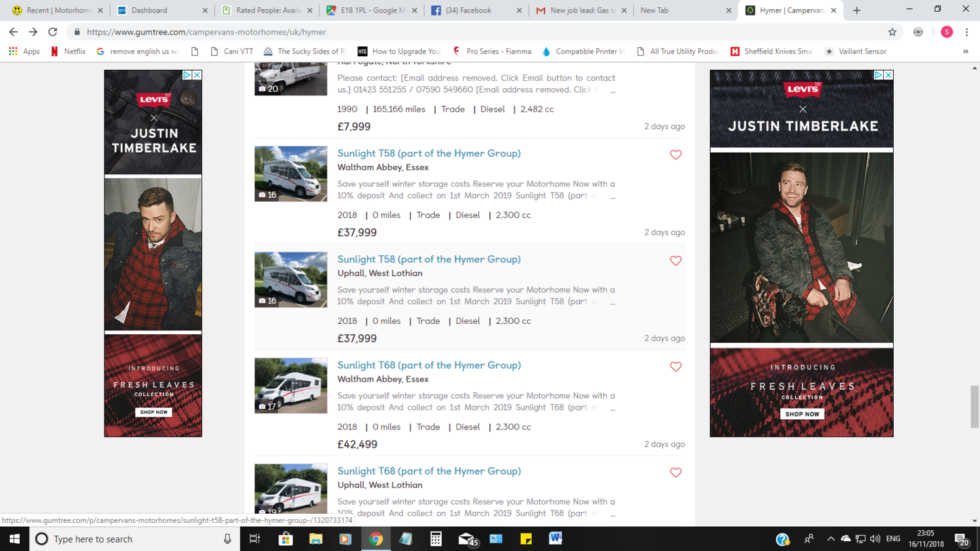Open the Action Center notifications icon
Screen dimensions: 980x551
962,539
